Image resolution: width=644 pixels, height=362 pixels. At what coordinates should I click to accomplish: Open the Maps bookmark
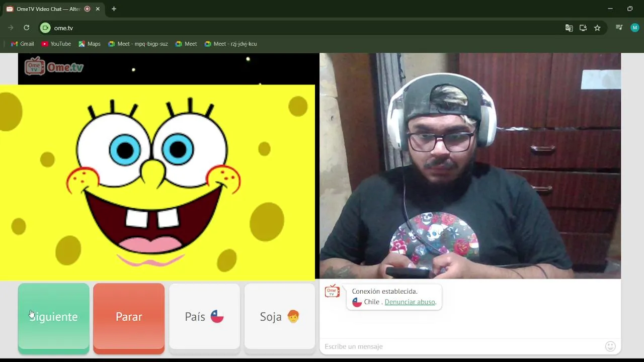coord(90,44)
